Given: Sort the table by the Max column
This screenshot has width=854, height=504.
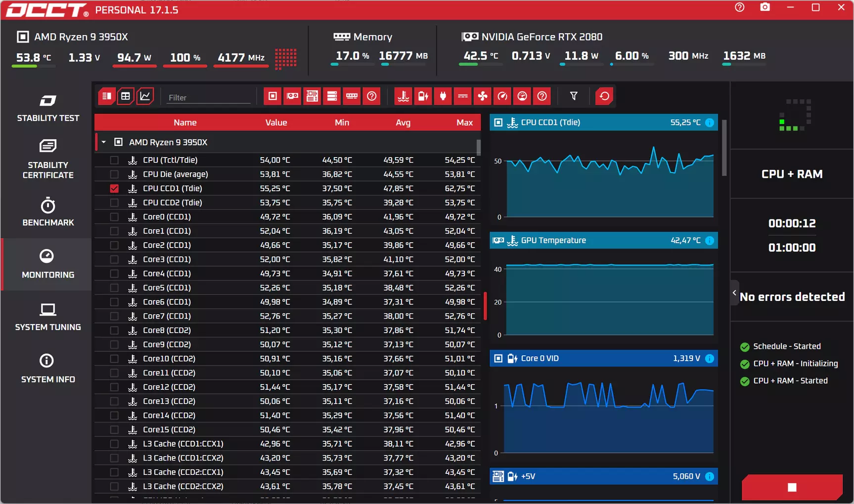Looking at the screenshot, I should coord(464,123).
